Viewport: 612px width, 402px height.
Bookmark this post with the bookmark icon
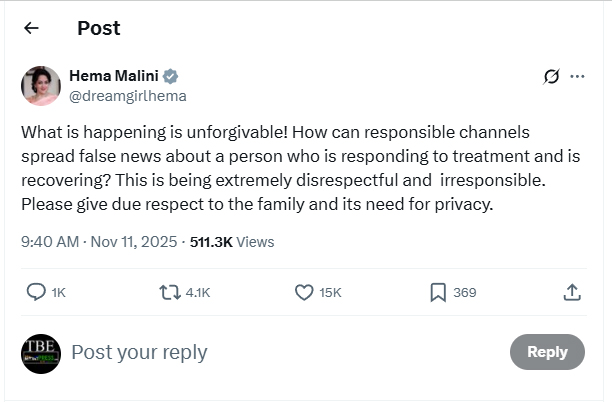pos(438,292)
